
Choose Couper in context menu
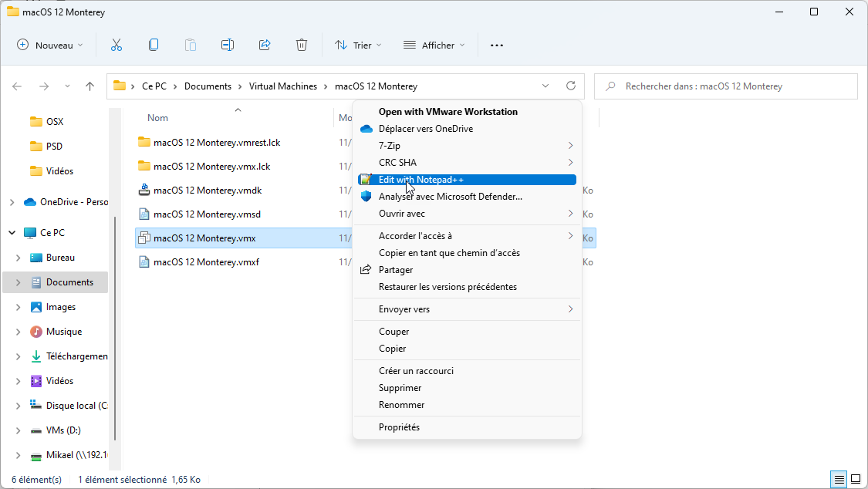coord(468,332)
